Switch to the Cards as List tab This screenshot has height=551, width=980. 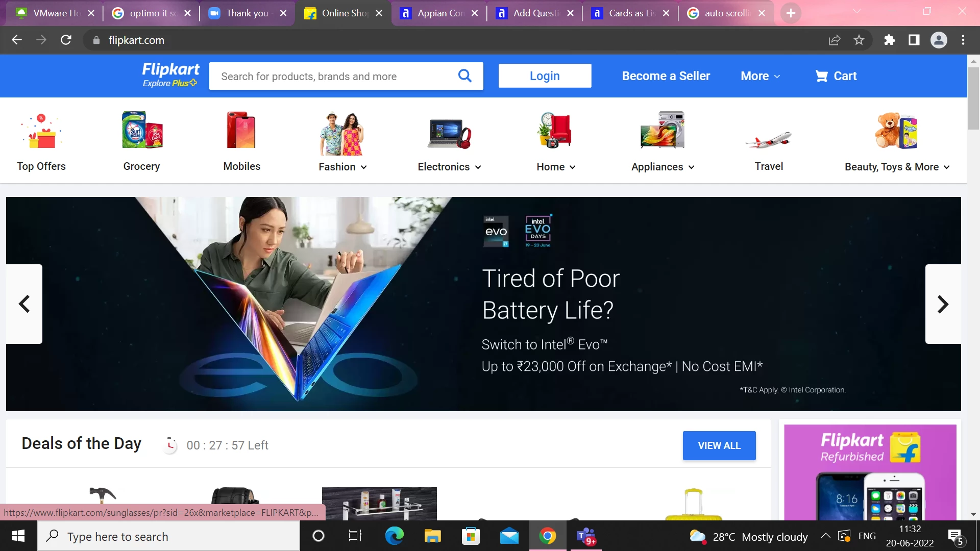[631, 13]
